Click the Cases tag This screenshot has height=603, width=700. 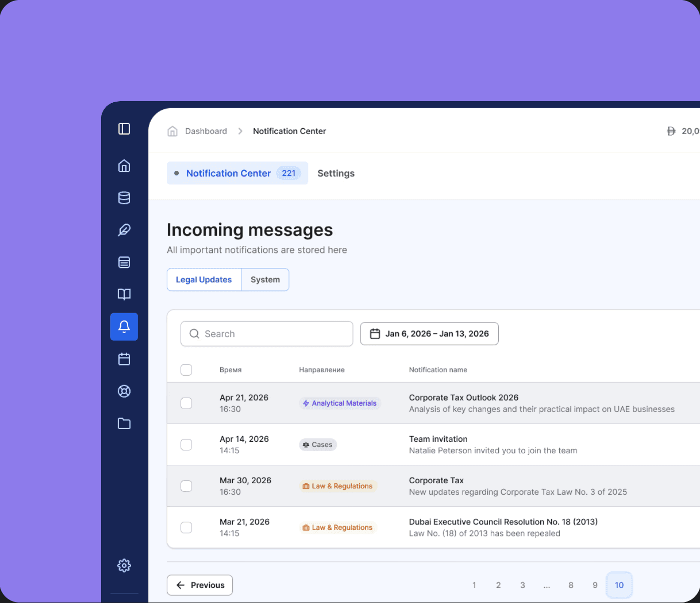pyautogui.click(x=318, y=445)
